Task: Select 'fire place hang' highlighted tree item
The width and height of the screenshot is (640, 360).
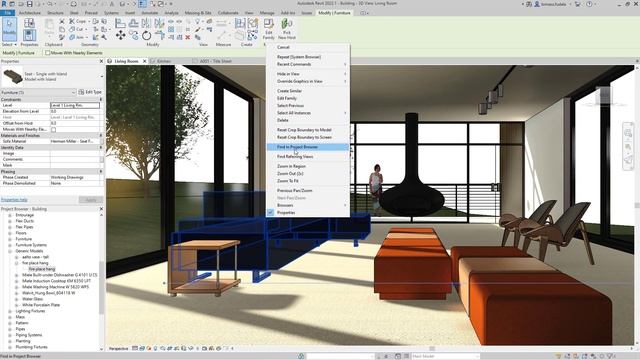Action: [42, 269]
